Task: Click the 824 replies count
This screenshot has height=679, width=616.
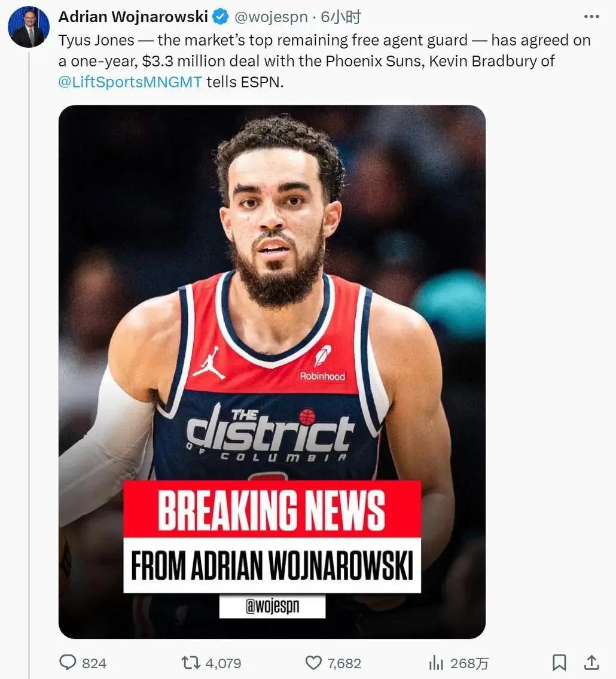Action: 94,663
